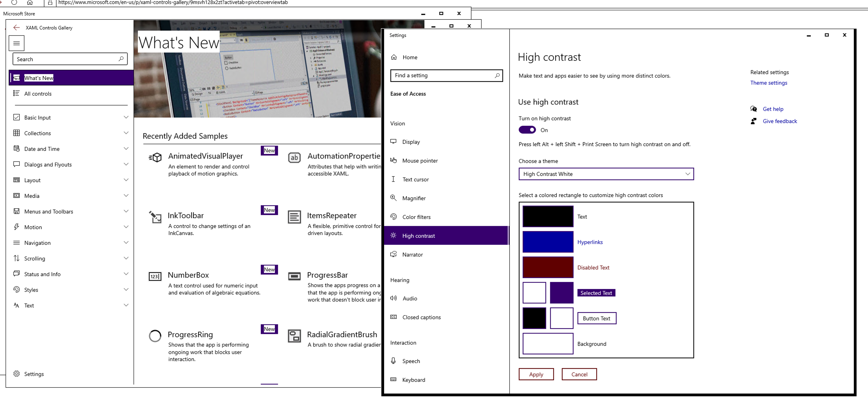The image size is (868, 403).
Task: Click the Mouse pointer icon in sidebar
Action: pos(393,161)
